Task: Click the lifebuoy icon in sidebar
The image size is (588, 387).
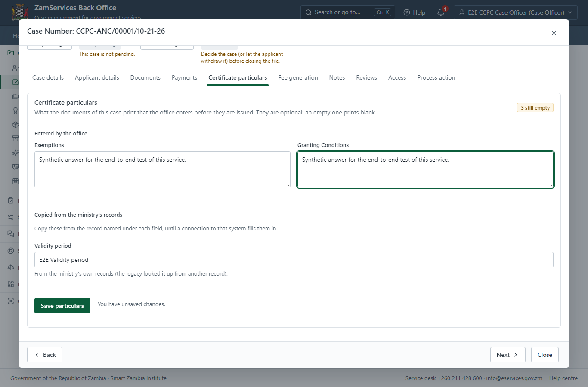Action: tap(11, 251)
